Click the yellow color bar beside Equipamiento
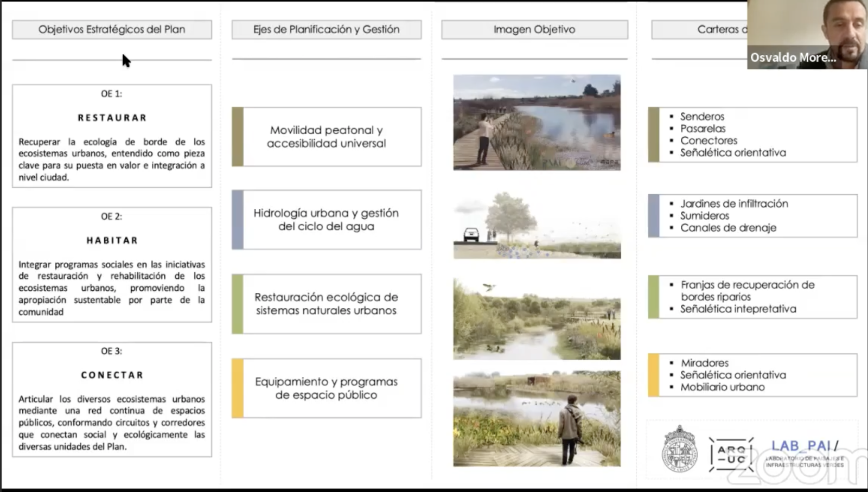The height and width of the screenshot is (492, 868). (237, 388)
